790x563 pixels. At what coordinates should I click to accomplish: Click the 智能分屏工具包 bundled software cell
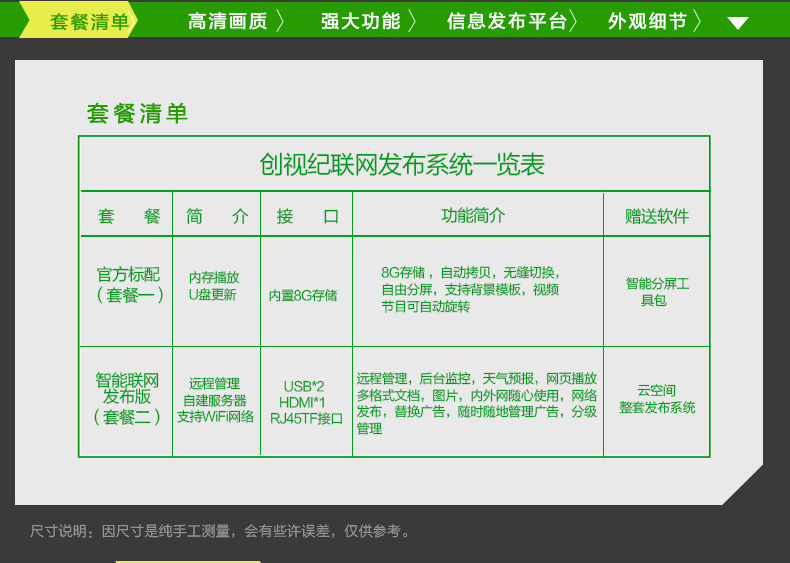click(657, 291)
